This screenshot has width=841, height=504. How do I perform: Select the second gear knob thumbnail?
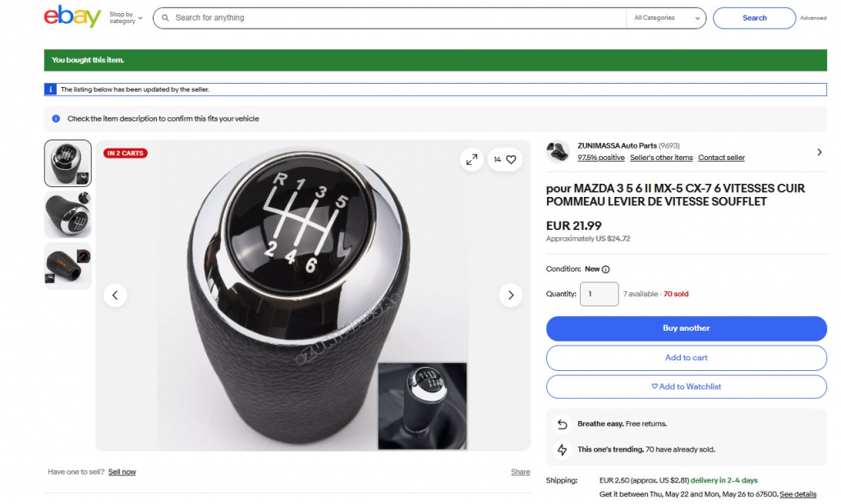point(67,214)
